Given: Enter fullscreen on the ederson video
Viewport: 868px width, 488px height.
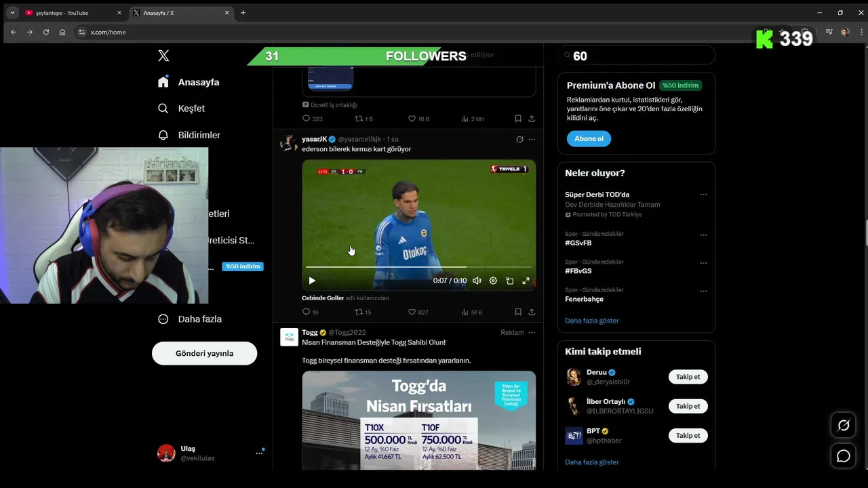Looking at the screenshot, I should point(526,281).
